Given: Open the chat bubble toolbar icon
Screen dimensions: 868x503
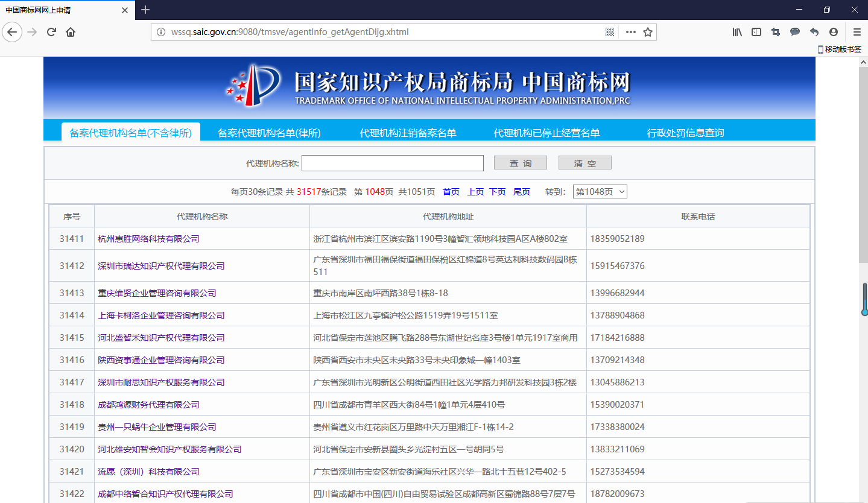Looking at the screenshot, I should click(795, 32).
